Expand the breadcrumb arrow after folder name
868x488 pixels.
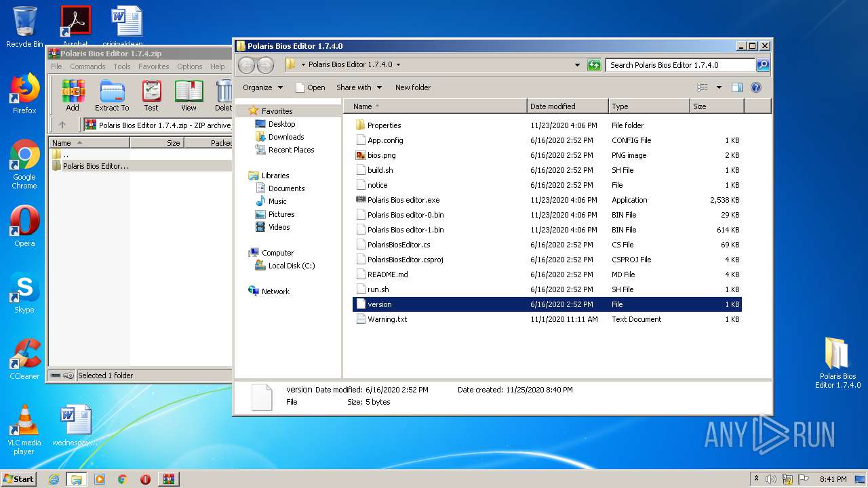click(x=398, y=65)
